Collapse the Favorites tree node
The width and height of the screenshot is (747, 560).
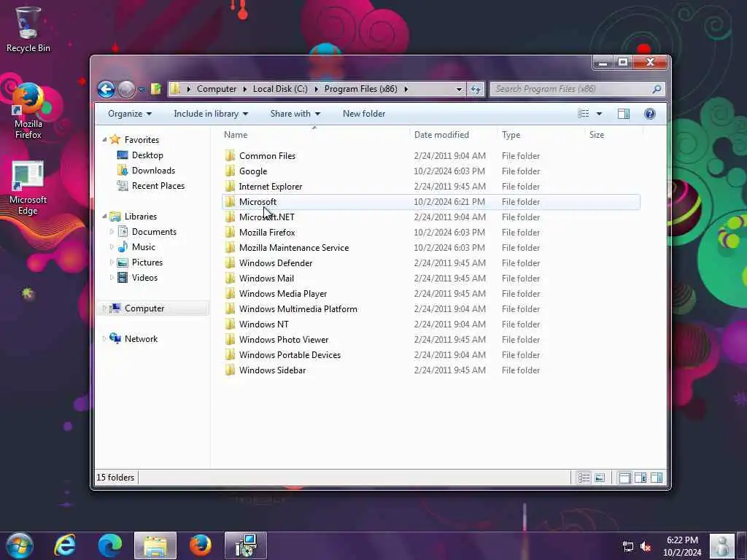(104, 139)
